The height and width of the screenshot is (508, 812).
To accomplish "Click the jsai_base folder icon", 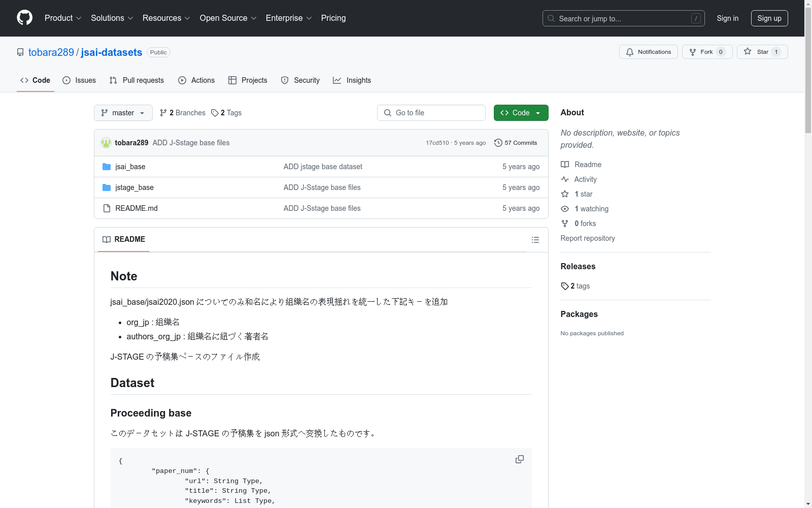I will click(107, 167).
